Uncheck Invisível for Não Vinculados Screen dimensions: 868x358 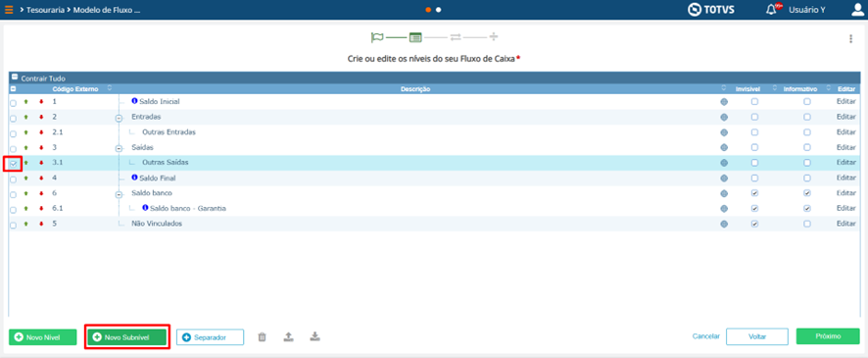(754, 224)
